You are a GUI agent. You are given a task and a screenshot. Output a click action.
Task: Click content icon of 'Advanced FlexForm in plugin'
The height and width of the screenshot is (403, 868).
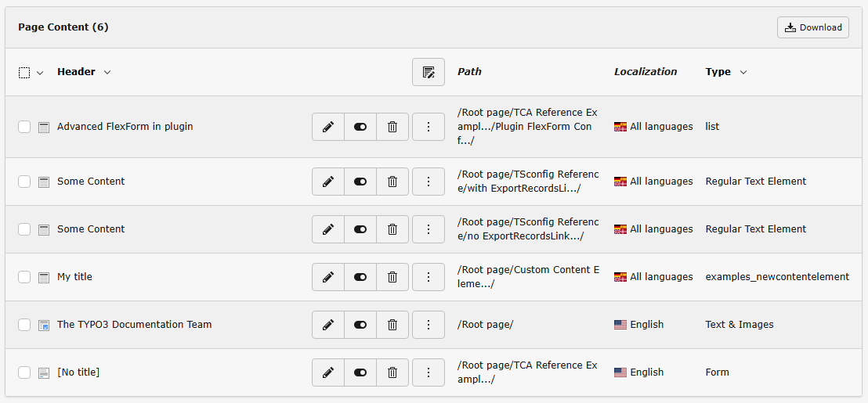pos(44,127)
